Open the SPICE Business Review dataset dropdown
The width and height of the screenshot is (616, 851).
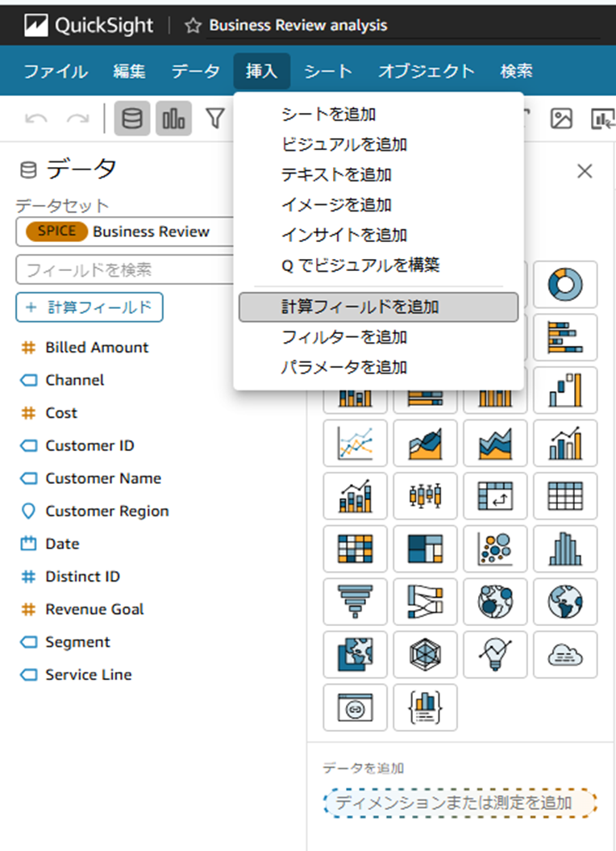tap(125, 232)
